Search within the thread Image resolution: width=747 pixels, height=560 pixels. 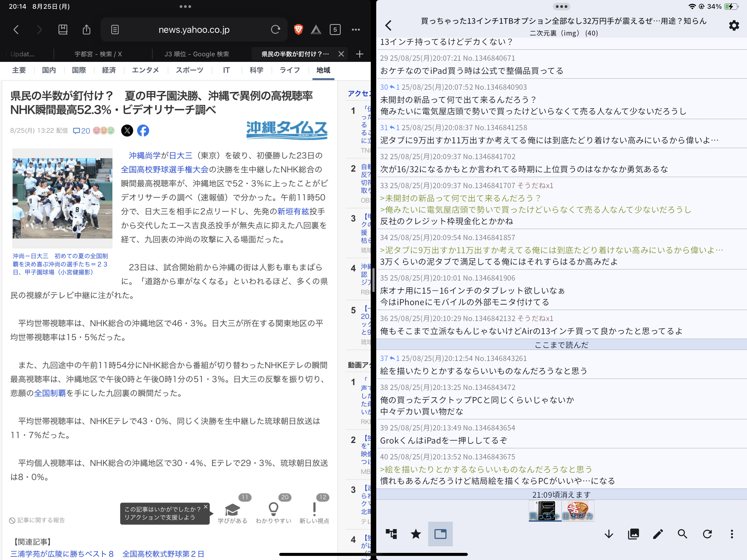[x=682, y=534]
